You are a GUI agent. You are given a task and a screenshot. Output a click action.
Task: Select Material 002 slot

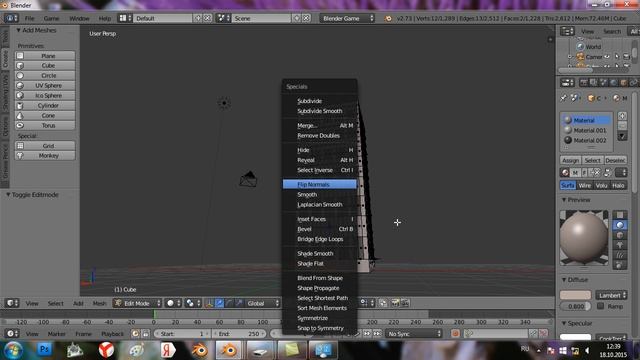tap(586, 140)
